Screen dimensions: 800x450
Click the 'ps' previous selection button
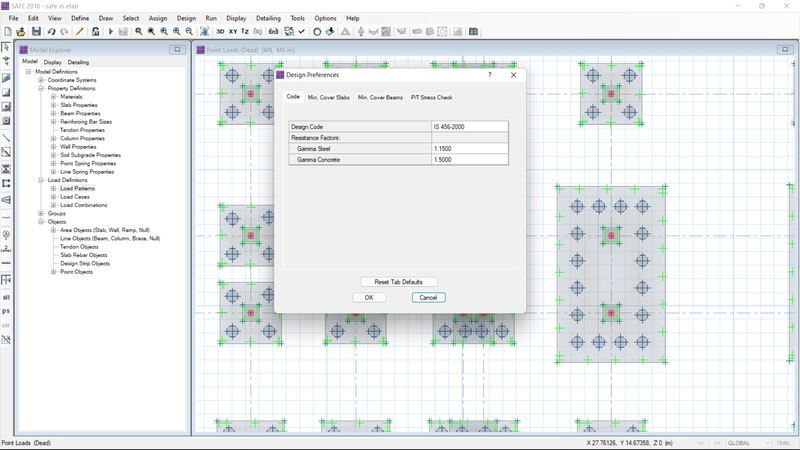click(x=6, y=311)
